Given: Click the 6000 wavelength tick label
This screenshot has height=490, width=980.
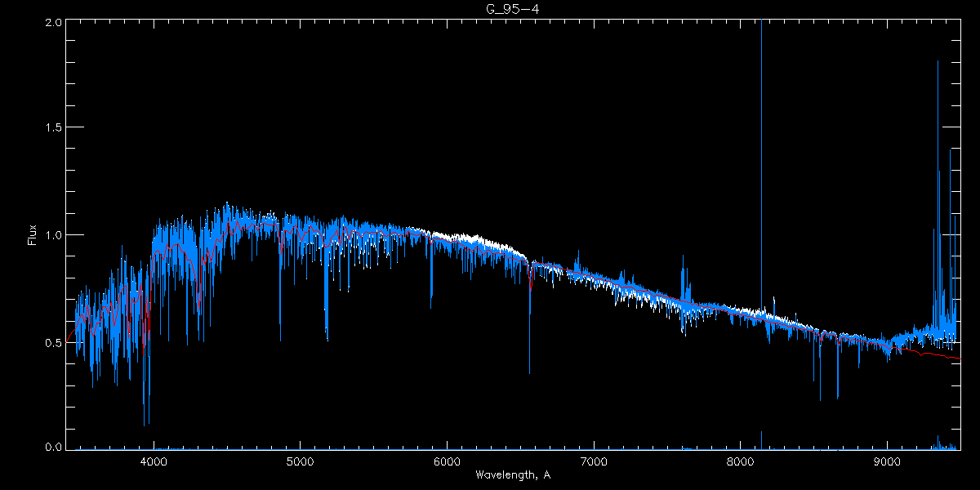Looking at the screenshot, I should coord(447,461).
